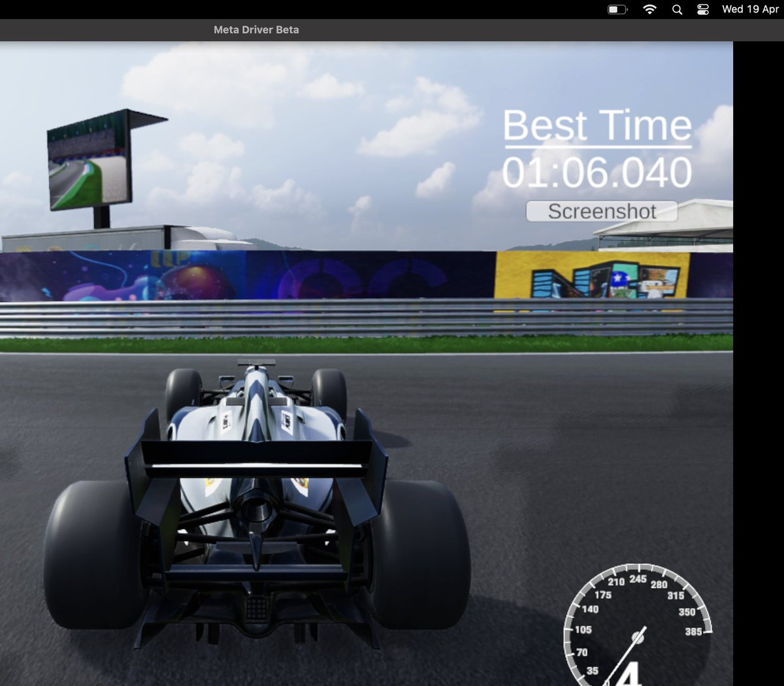Click the speedometer gauge
784x686 pixels.
[638, 625]
